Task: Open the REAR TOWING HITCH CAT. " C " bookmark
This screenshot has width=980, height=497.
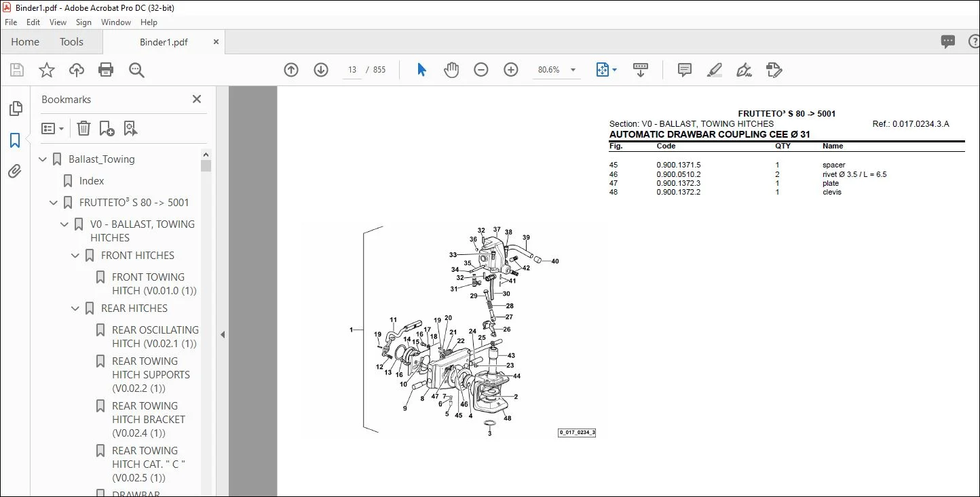Action: (x=149, y=464)
